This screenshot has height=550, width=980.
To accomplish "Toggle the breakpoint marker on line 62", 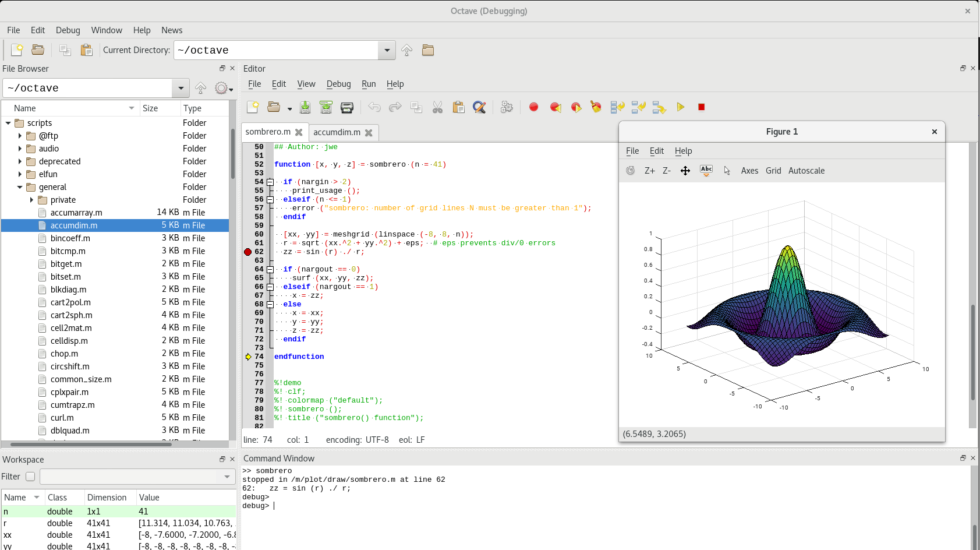I will tap(247, 252).
